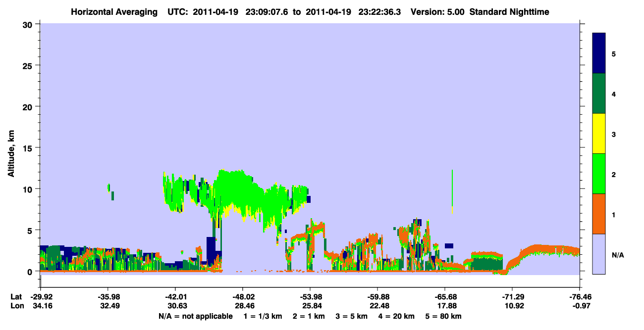Click legend text 'N/A = not applicable'
The image size is (644, 330).
pyautogui.click(x=196, y=316)
